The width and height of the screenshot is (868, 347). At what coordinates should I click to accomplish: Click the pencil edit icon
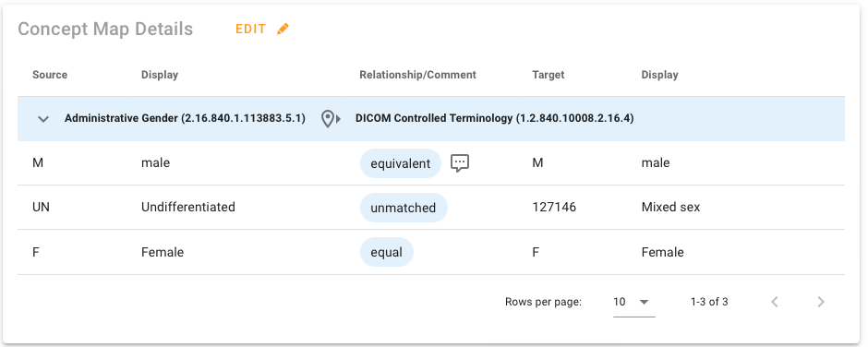283,29
